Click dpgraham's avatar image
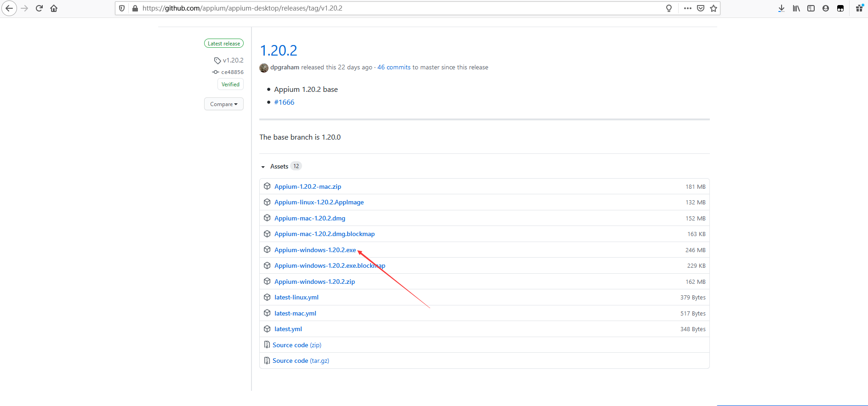868x406 pixels. click(264, 68)
